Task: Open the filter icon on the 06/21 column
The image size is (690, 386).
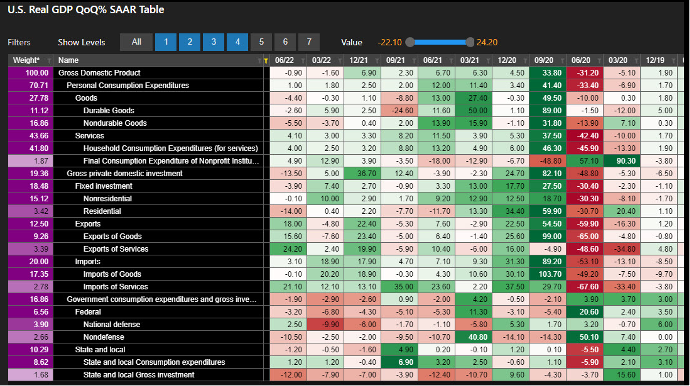Action: (451, 61)
